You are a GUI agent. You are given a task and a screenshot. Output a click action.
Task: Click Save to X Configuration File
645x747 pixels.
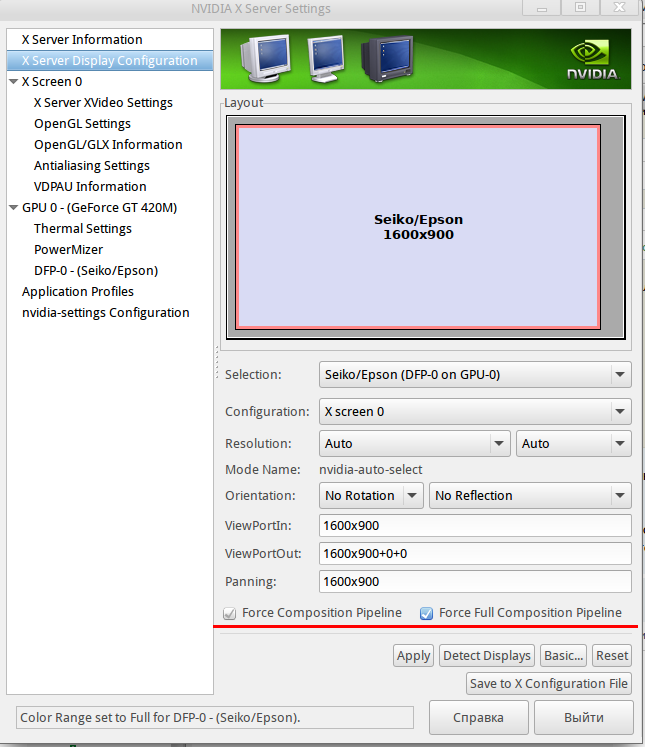(549, 684)
